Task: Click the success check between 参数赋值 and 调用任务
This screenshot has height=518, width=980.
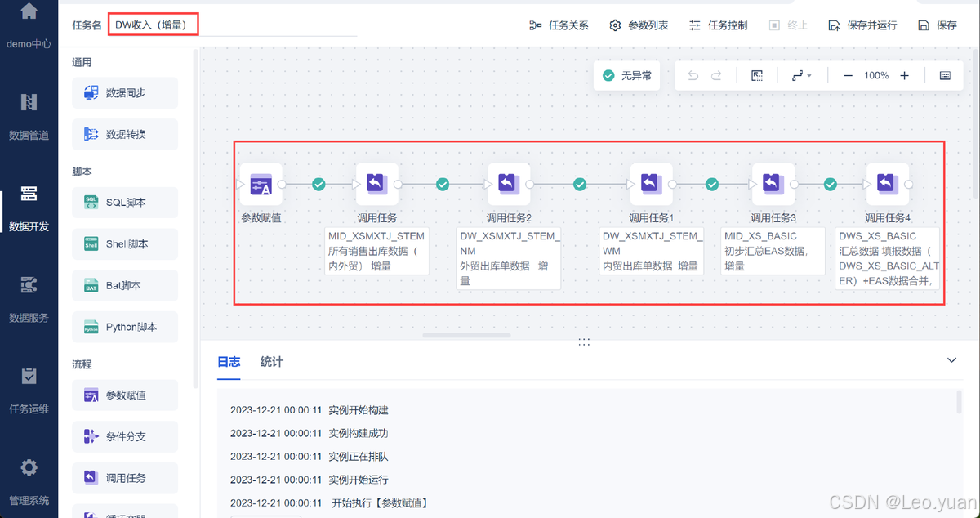Action: (319, 185)
